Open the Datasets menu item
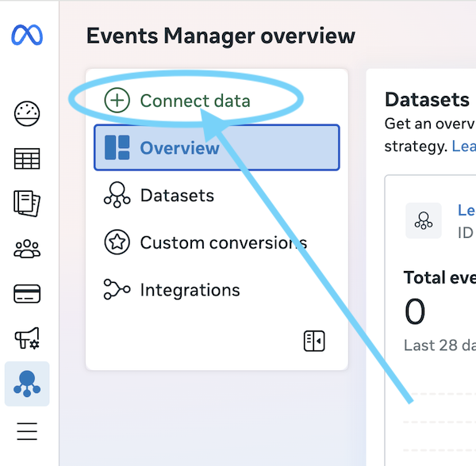Viewport: 476px width, 466px height. [217, 195]
